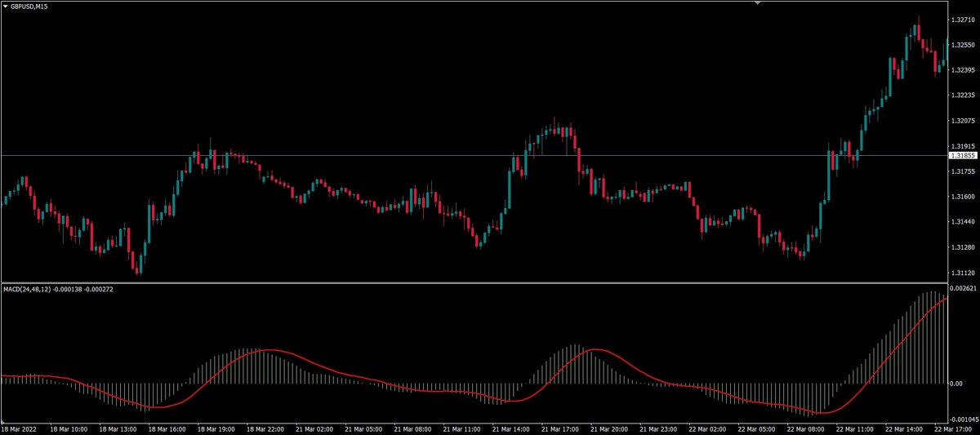The width and height of the screenshot is (980, 435).
Task: Click the 21 Mar 05:00 time label
Action: point(363,428)
